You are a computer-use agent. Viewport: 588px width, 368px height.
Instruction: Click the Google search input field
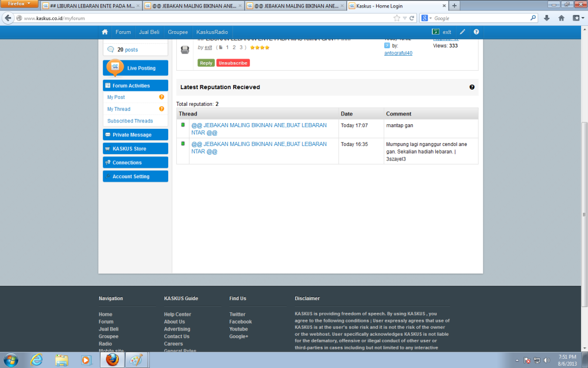482,18
